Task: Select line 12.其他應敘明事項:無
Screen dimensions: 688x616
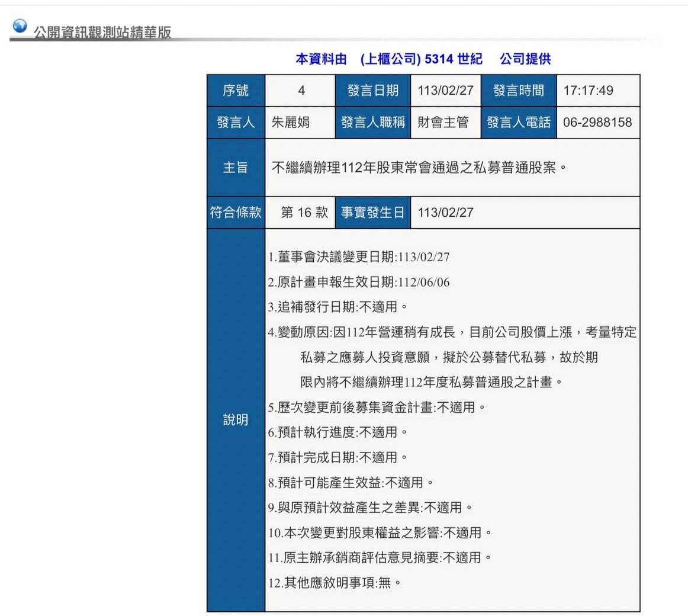Action: (x=335, y=583)
